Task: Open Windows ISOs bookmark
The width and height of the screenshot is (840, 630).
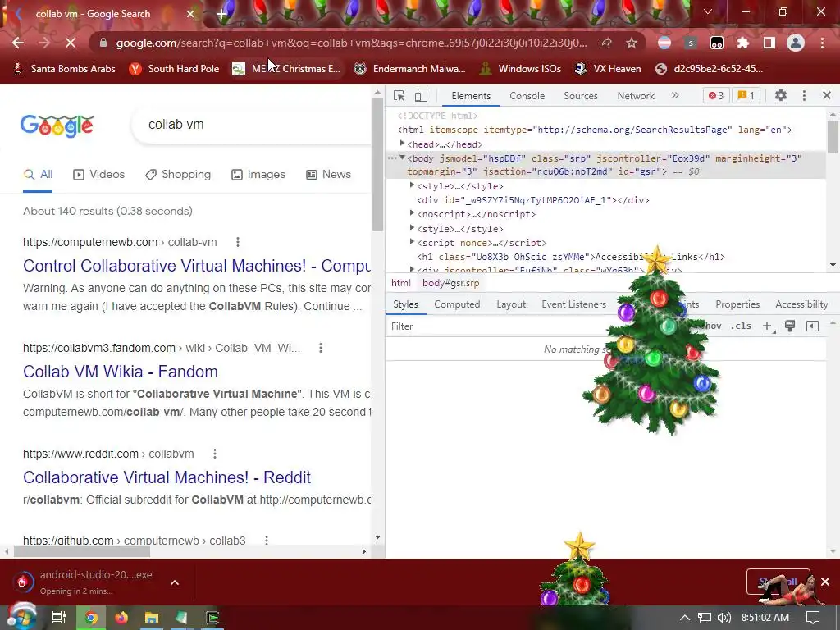Action: (521, 69)
